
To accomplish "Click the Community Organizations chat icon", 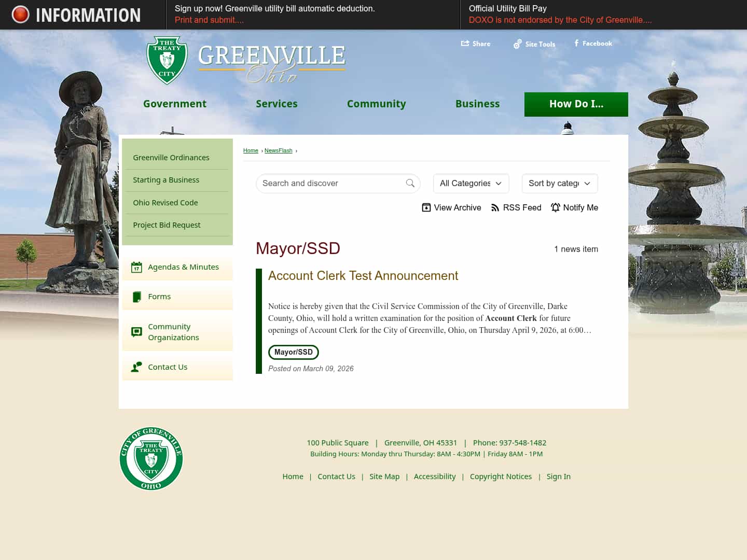I will click(136, 332).
